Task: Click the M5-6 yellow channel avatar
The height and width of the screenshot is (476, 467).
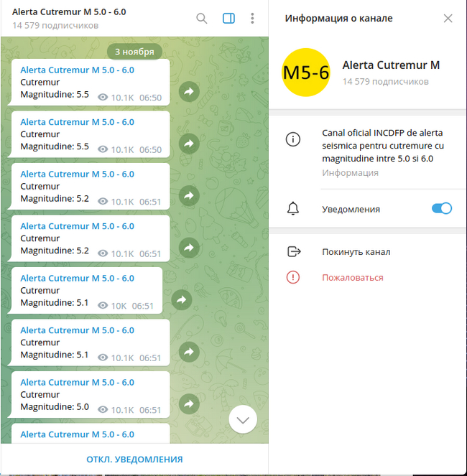Action: [x=305, y=73]
